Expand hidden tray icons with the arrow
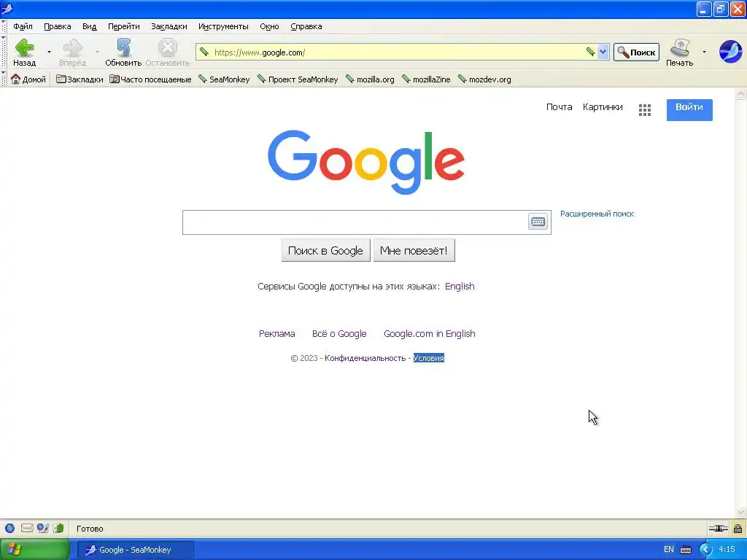Screen dimensions: 747x560 point(705,550)
